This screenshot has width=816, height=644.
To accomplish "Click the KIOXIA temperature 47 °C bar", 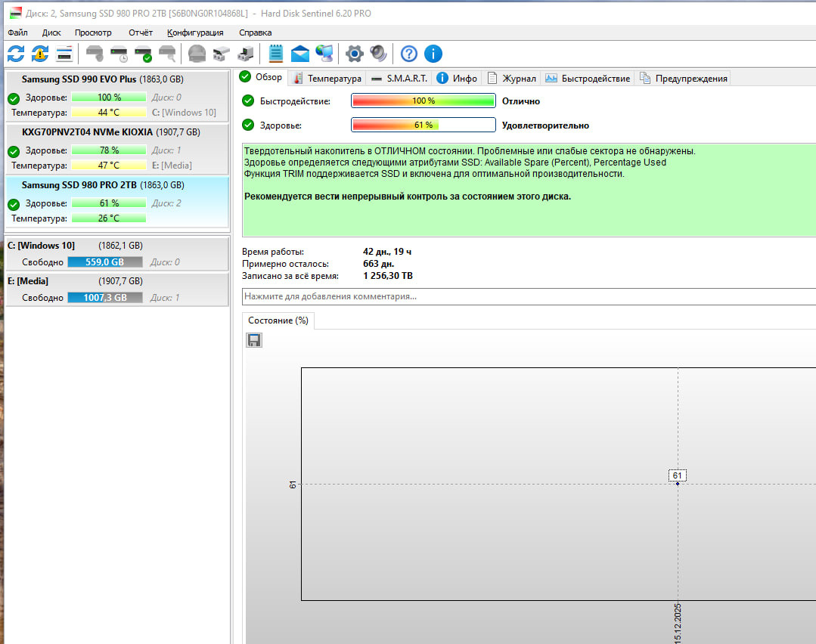I will pos(109,166).
